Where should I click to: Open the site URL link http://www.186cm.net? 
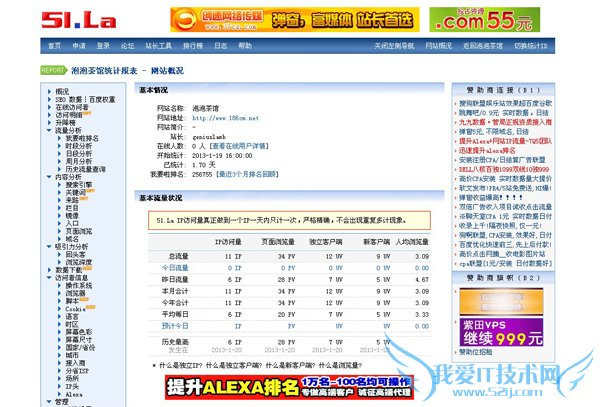pos(225,118)
